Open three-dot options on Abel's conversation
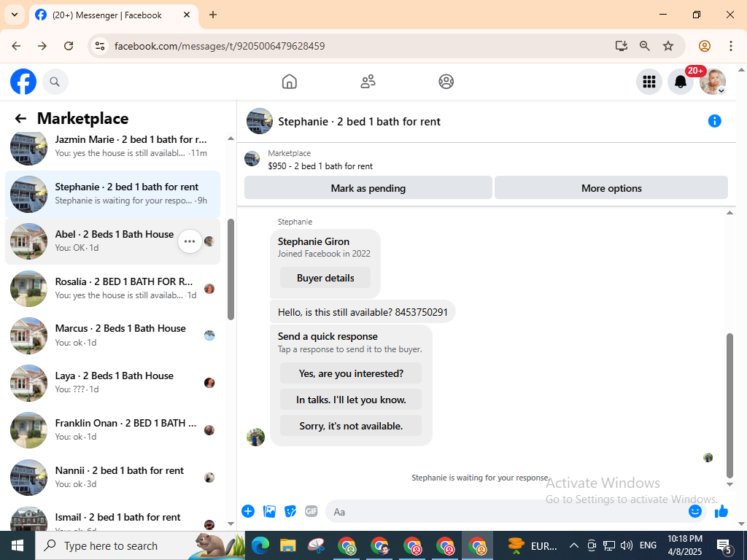This screenshot has width=747, height=560. tap(190, 241)
